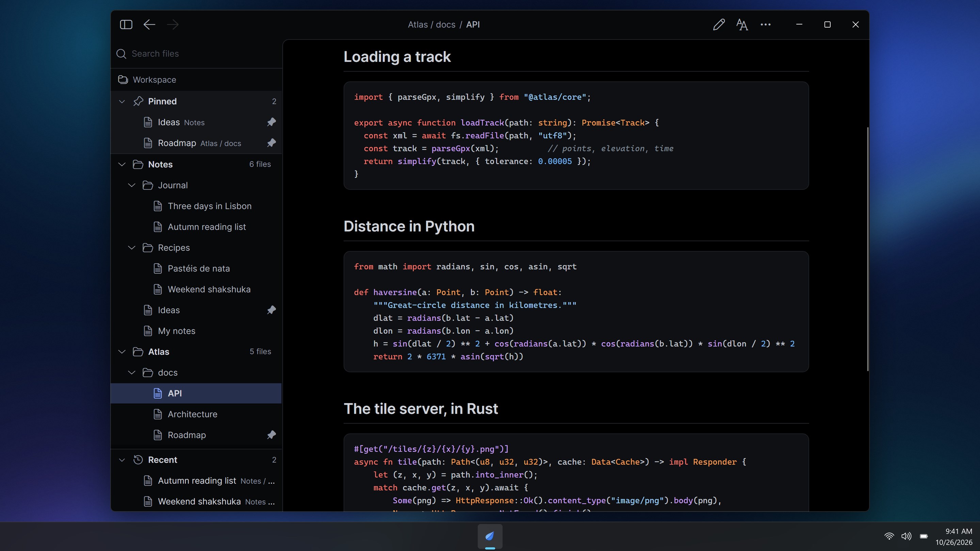Image resolution: width=980 pixels, height=551 pixels.
Task: Collapse the Journal subfolder
Action: click(x=132, y=185)
